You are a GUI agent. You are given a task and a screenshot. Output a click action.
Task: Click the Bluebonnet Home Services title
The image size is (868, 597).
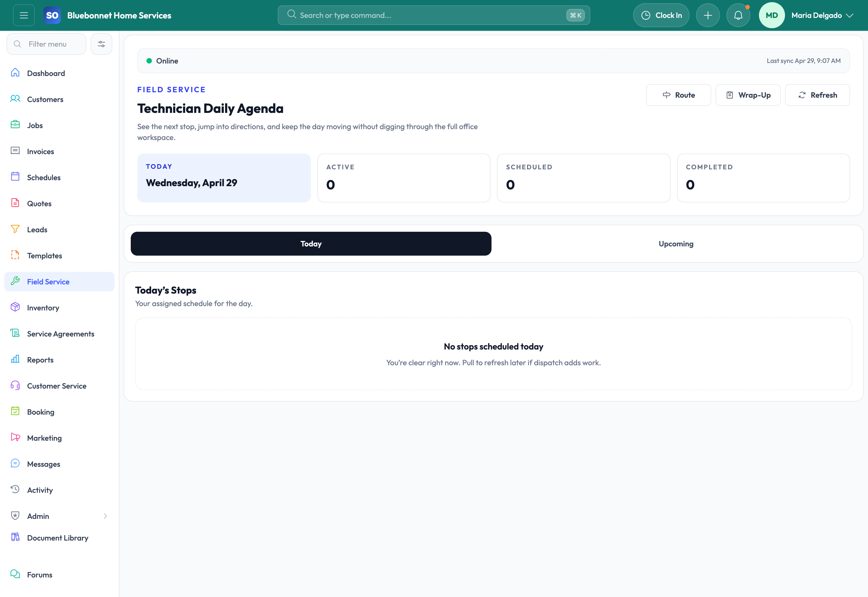(119, 15)
